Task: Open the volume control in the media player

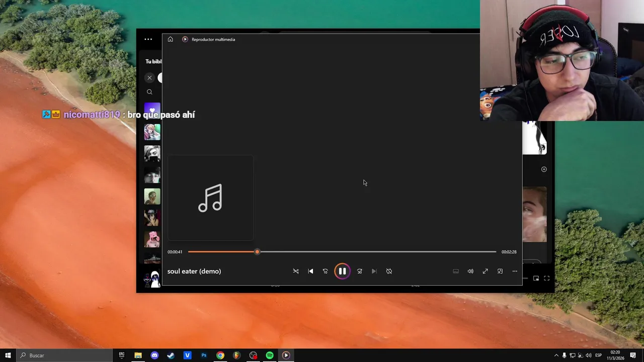Action: (x=470, y=271)
